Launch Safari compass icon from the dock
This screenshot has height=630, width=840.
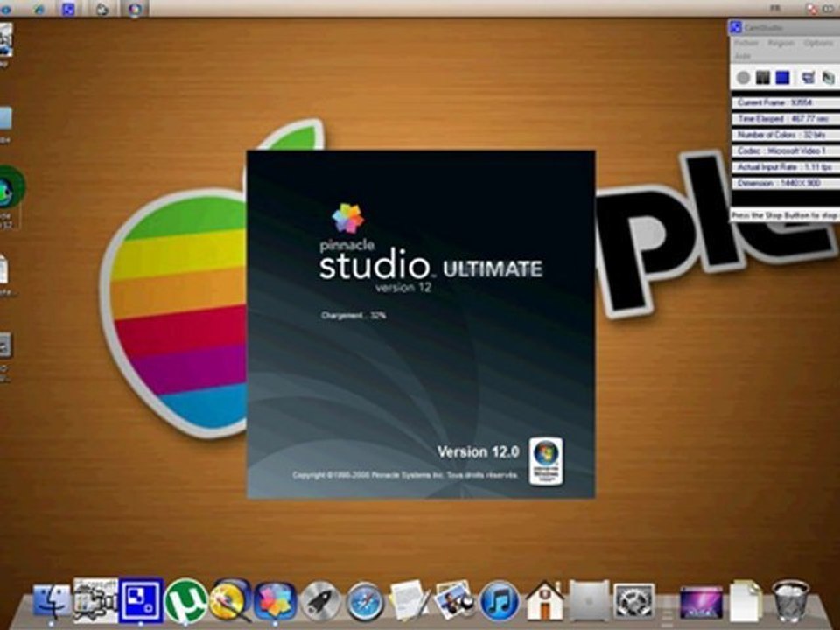pos(365,602)
